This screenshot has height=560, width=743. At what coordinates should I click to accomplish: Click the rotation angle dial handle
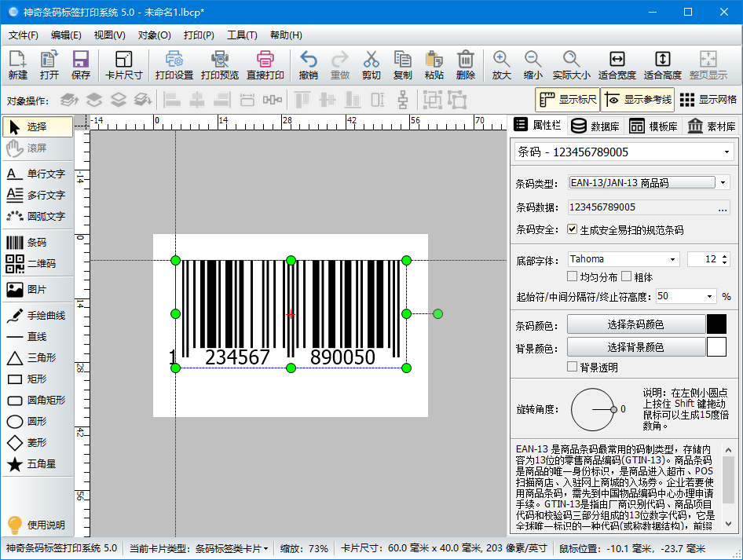(x=613, y=410)
